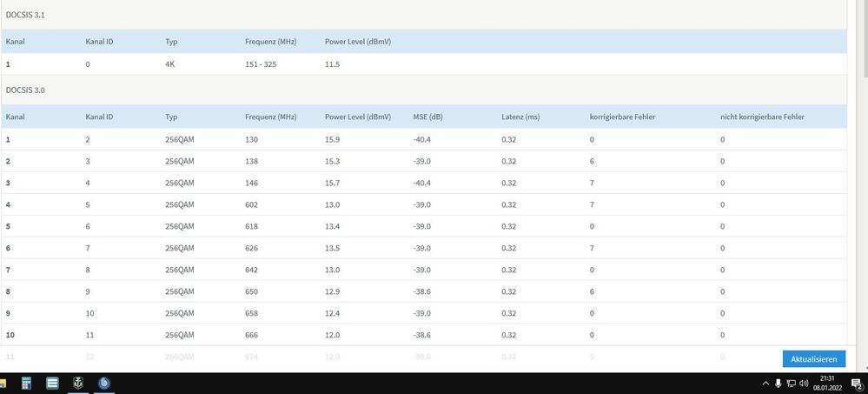Open the Calculator from the taskbar
Image resolution: width=868 pixels, height=394 pixels.
[x=26, y=383]
